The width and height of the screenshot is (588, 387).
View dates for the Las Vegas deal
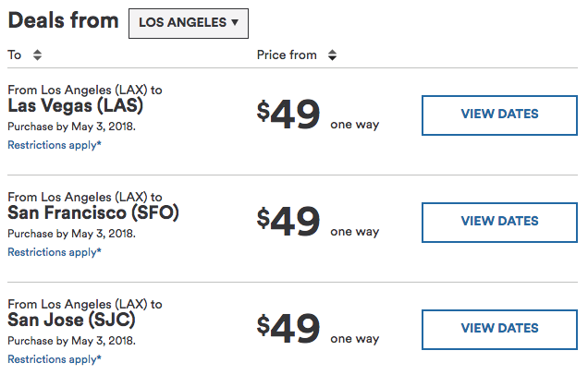(x=499, y=115)
